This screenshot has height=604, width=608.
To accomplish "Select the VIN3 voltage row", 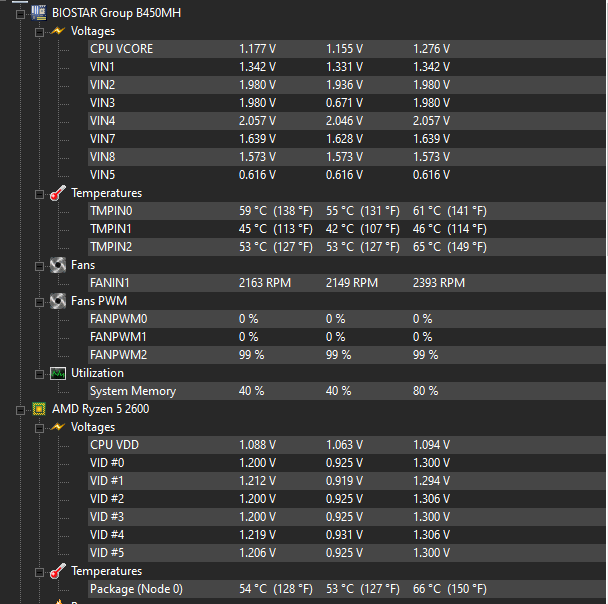I will coord(347,103).
